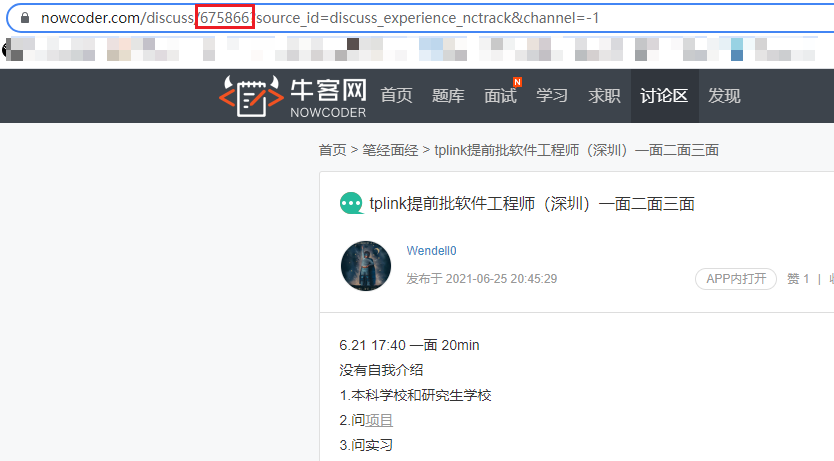This screenshot has width=834, height=461.
Task: Click the line 没有自我介绍
Action: (381, 371)
